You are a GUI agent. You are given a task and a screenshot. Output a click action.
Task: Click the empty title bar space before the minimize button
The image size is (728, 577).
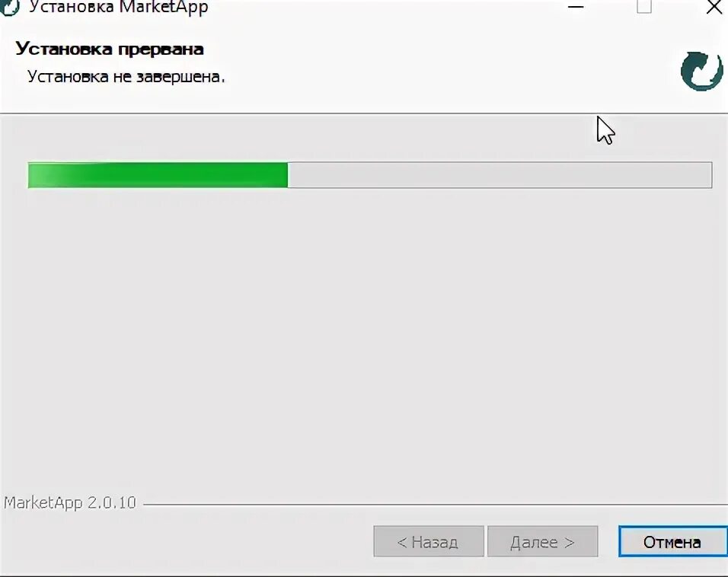coord(385,7)
